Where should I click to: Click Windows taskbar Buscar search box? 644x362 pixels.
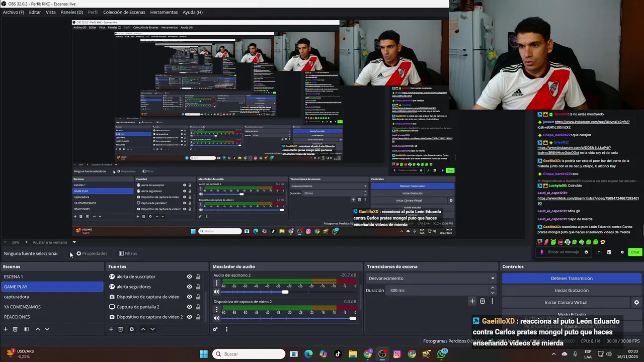click(x=250, y=354)
